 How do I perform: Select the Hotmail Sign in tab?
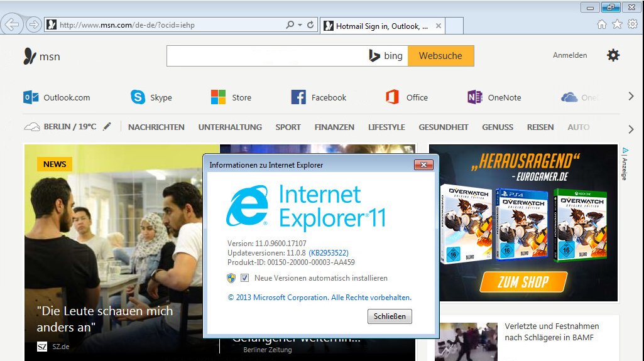[382, 26]
